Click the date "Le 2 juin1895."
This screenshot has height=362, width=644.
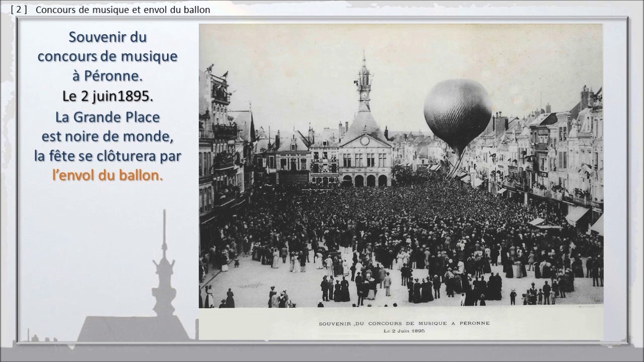(108, 96)
